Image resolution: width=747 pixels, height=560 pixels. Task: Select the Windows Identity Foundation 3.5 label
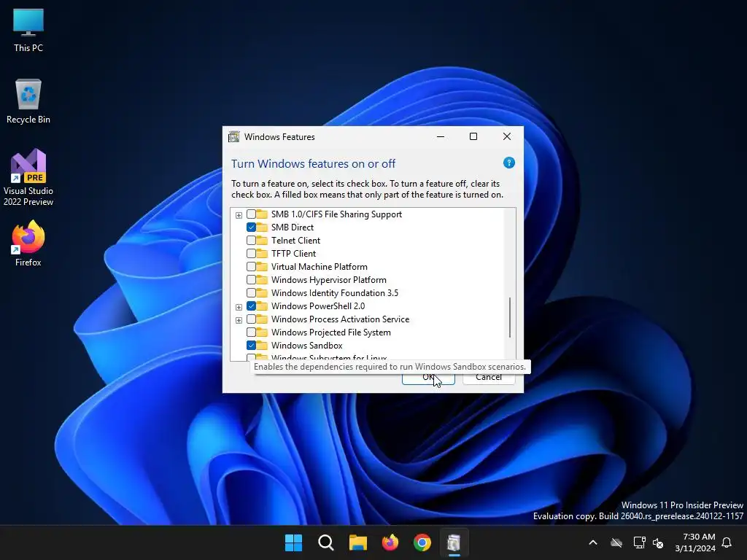(x=335, y=293)
